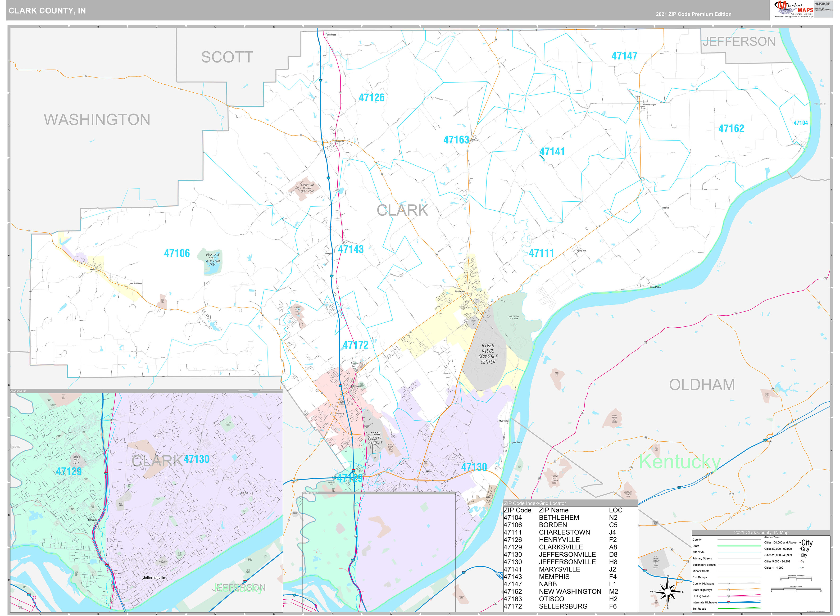The height and width of the screenshot is (616, 840).
Task: Click 'CLARK COUNTY AIRPORT' label
Action: tap(375, 438)
